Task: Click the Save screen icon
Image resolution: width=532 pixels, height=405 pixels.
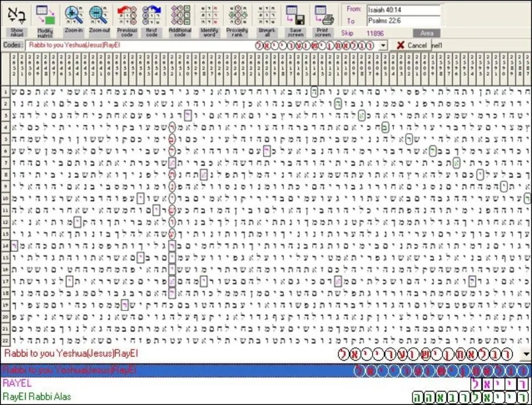Action: pos(295,15)
